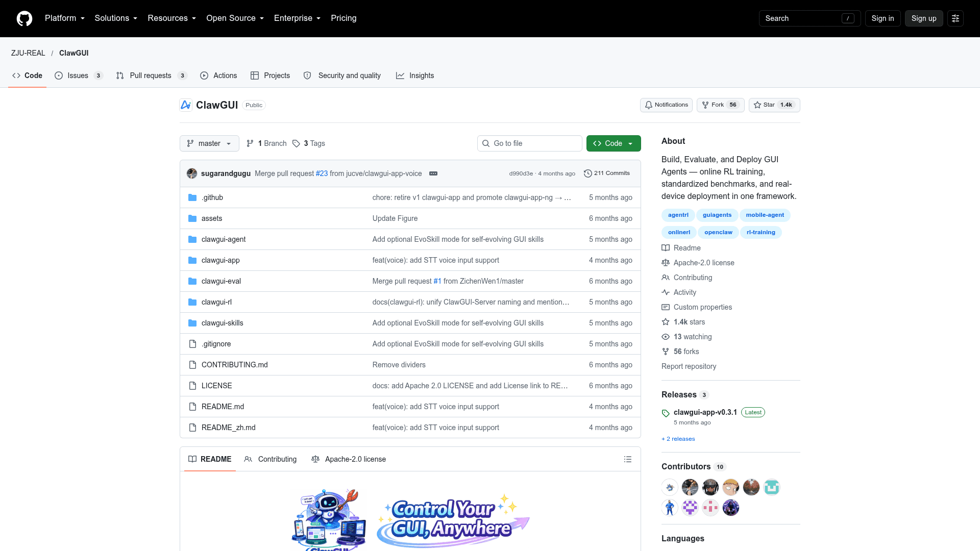The height and width of the screenshot is (551, 980).
Task: Open the appearance settings icon beside Sign up
Action: 955,18
